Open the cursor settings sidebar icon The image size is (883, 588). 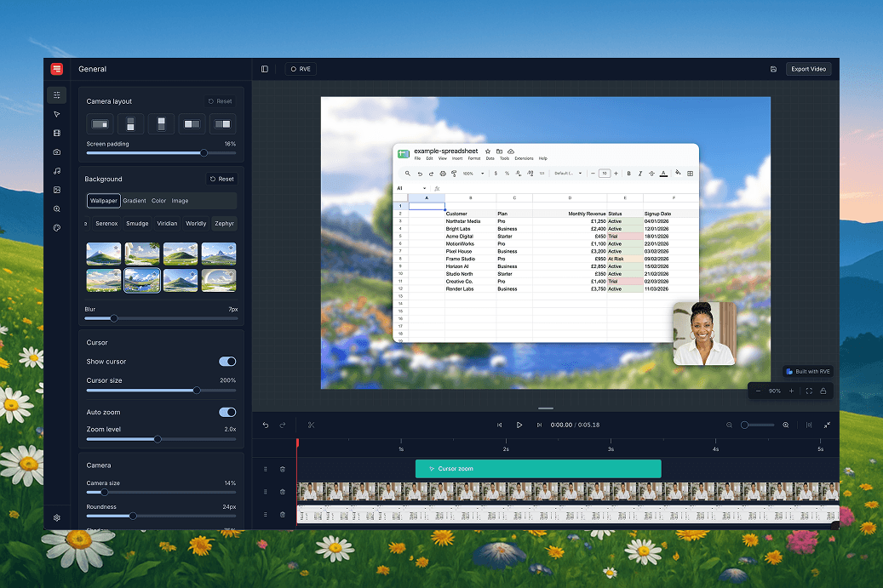[57, 114]
